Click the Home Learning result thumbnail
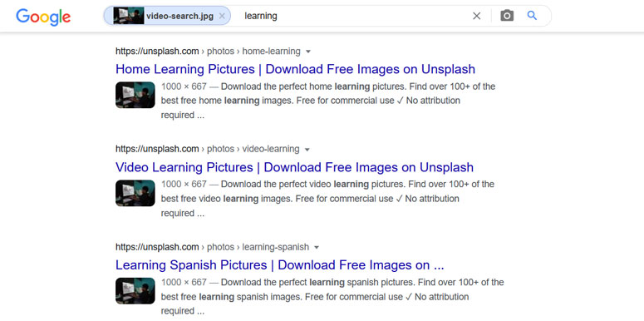This screenshot has width=644, height=321. (135, 95)
